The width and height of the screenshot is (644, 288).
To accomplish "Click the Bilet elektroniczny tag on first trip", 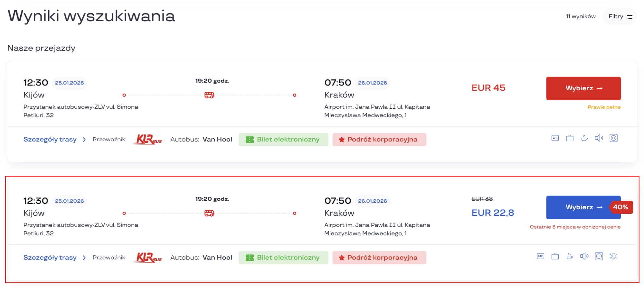I will point(283,140).
